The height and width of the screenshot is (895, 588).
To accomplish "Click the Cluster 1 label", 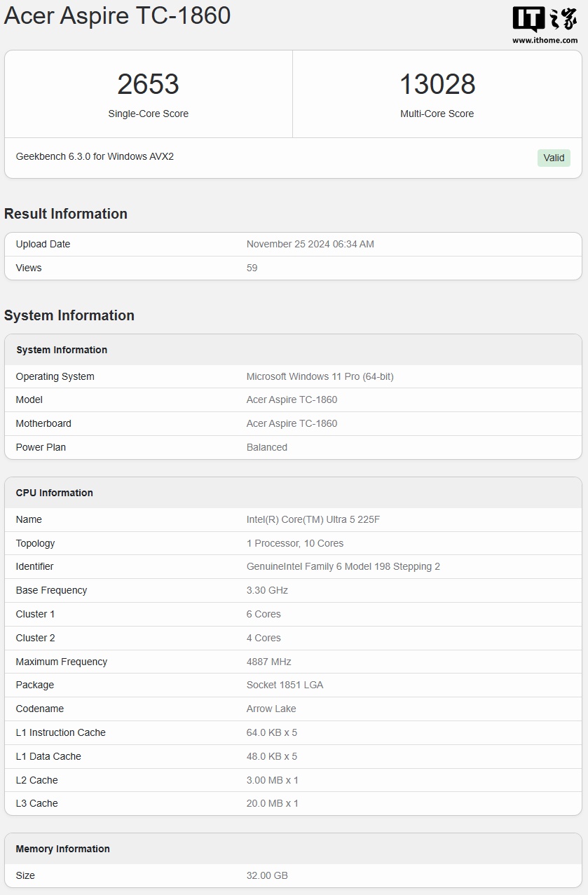I will tap(35, 614).
